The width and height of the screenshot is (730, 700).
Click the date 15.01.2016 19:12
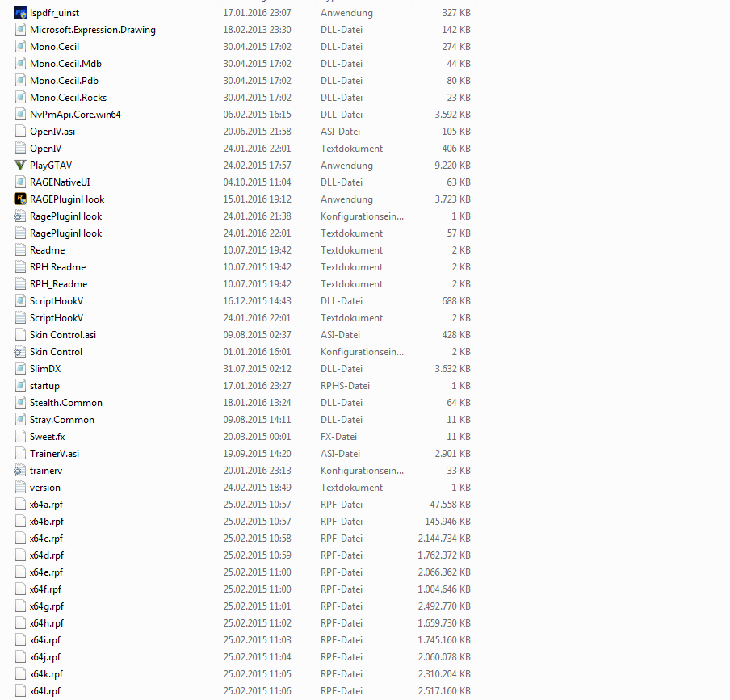click(x=257, y=199)
